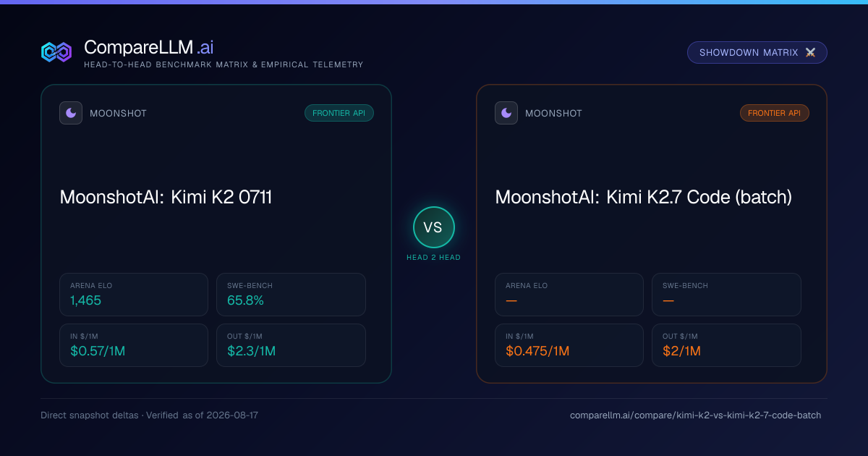Click the verified date snapshot footer text
The width and height of the screenshot is (868, 456).
[150, 415]
